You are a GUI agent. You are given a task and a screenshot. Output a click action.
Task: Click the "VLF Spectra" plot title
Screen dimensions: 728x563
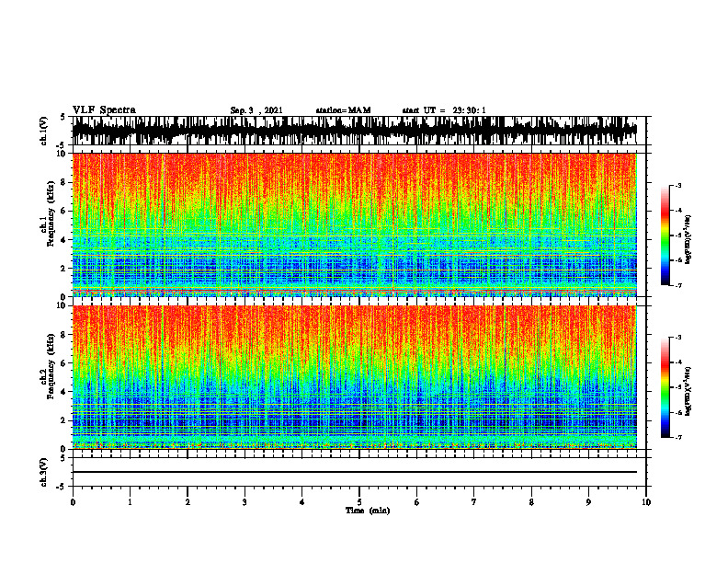click(x=104, y=110)
